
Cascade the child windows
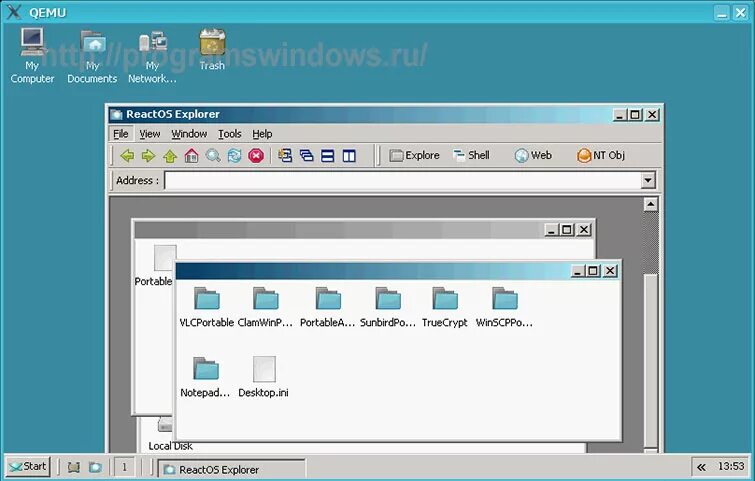[306, 156]
